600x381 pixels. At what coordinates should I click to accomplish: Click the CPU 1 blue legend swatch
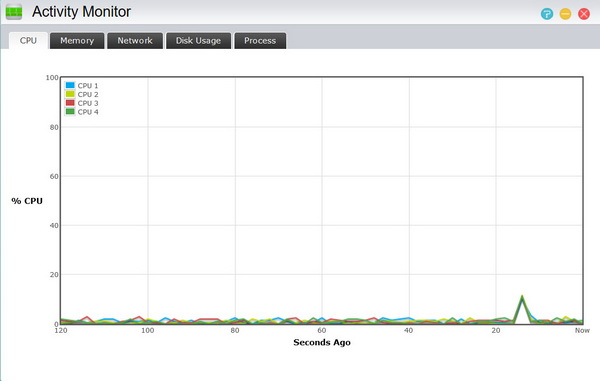(70, 85)
